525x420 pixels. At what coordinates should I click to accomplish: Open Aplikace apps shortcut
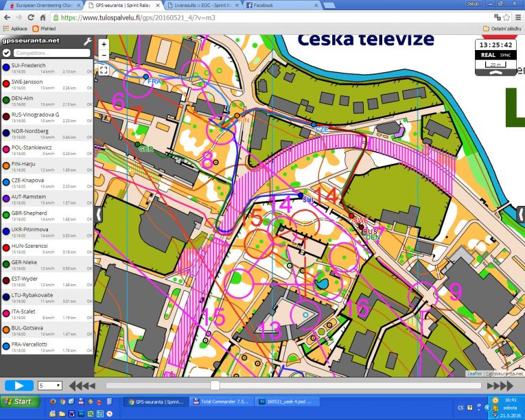pos(15,29)
